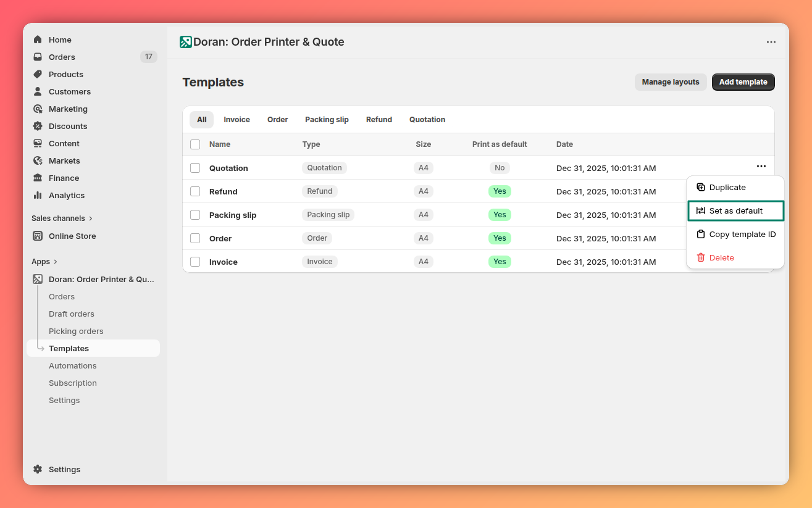The width and height of the screenshot is (812, 508).
Task: Click the Yes badge in Invoice row
Action: tap(500, 262)
